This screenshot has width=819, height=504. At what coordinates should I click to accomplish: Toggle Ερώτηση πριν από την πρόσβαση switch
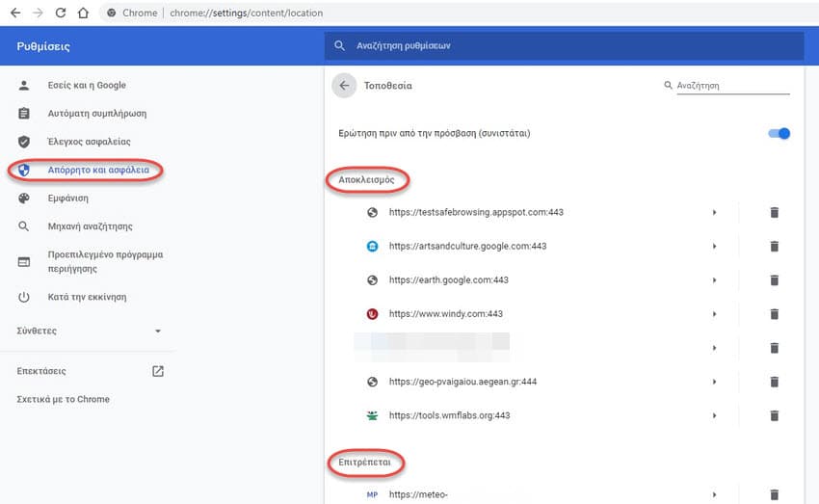pyautogui.click(x=779, y=134)
